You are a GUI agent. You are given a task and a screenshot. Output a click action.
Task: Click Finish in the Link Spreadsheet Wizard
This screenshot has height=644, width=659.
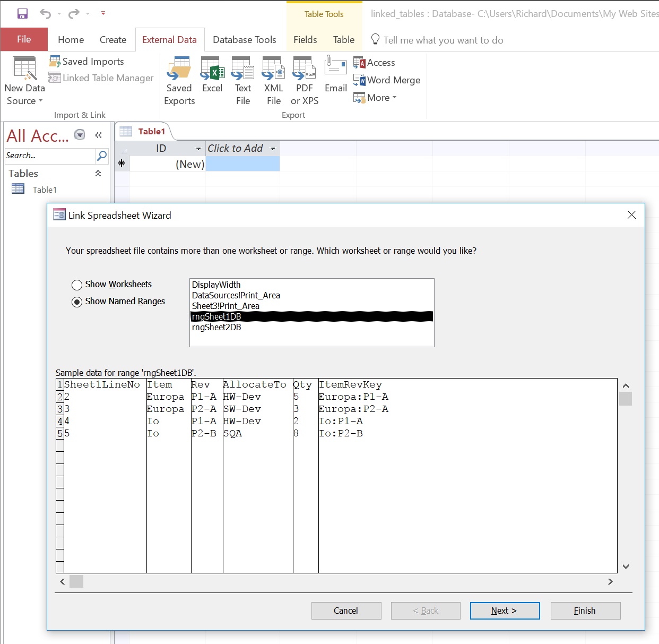585,611
